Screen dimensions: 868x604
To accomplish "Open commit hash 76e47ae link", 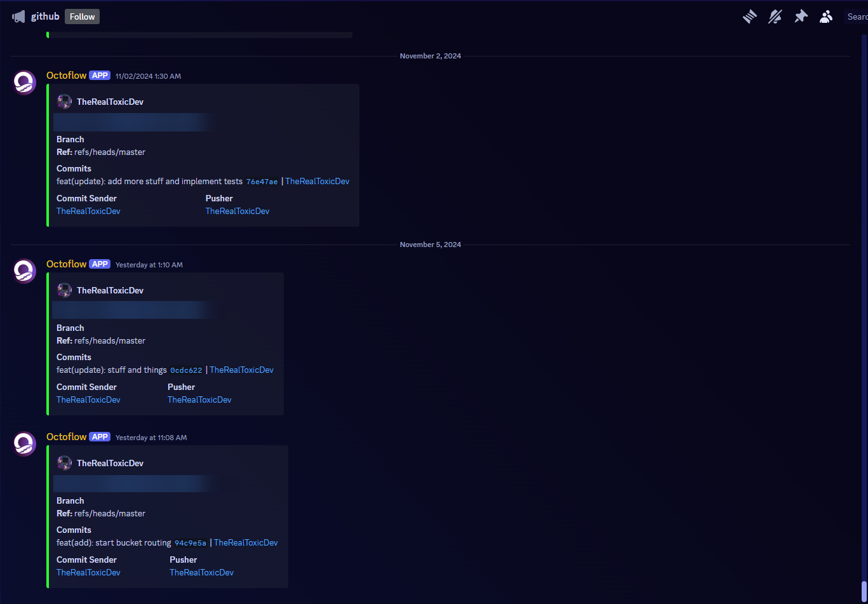I will click(262, 182).
